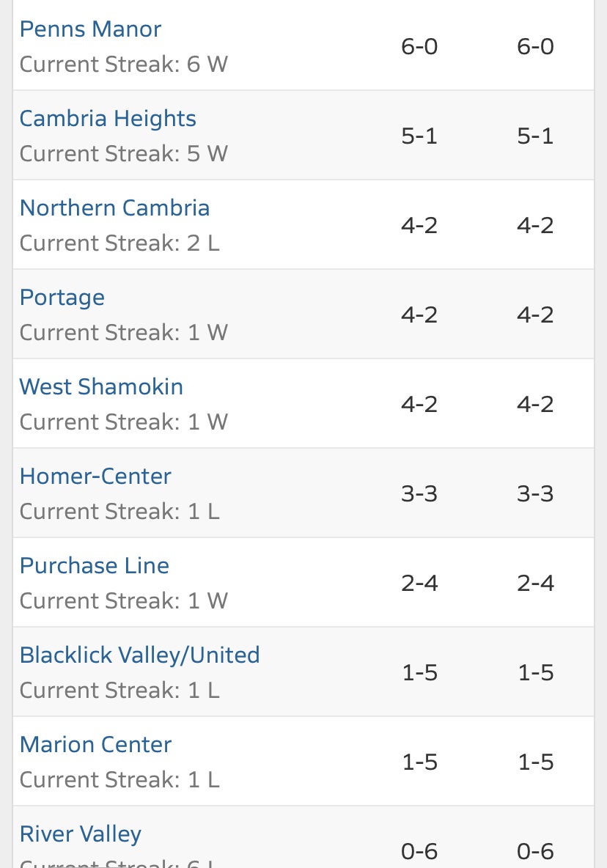Click the West Shamokin team name
This screenshot has width=607, height=868.
tap(101, 387)
